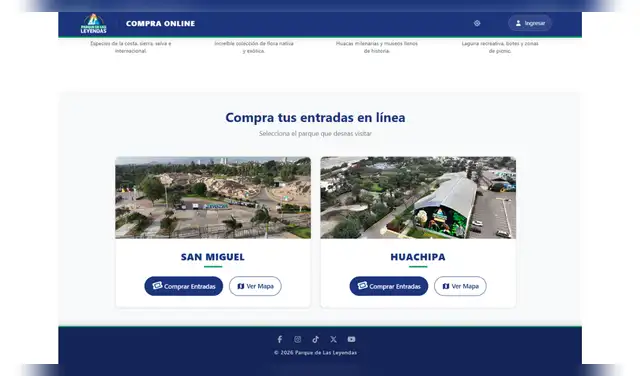Click the '© 2026 Parque de Las Leyendas' text
640x376 pixels.
(315, 353)
